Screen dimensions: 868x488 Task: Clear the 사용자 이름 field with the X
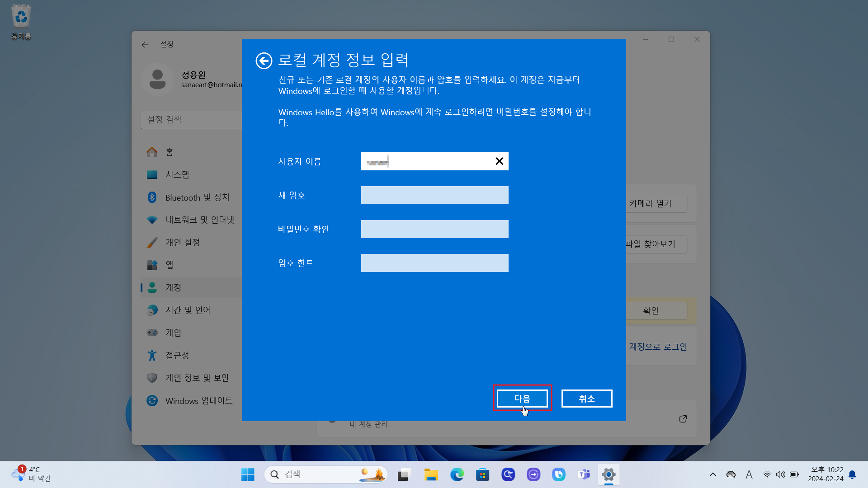pyautogui.click(x=499, y=161)
